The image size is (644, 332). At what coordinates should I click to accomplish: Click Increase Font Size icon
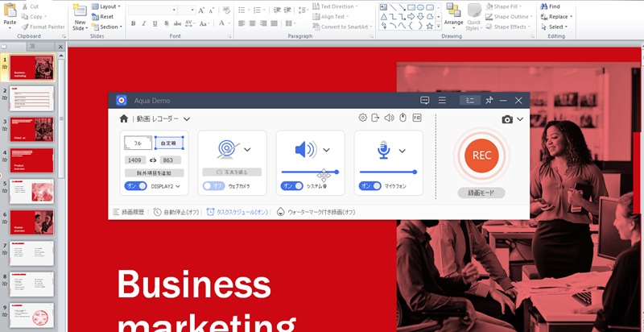click(x=200, y=10)
